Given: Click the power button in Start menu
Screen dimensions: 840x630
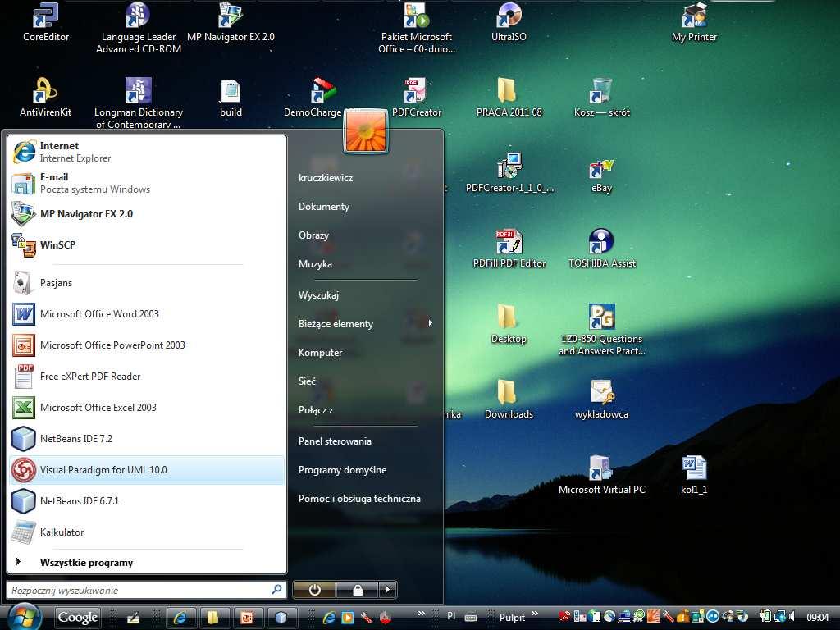Looking at the screenshot, I should pos(314,590).
